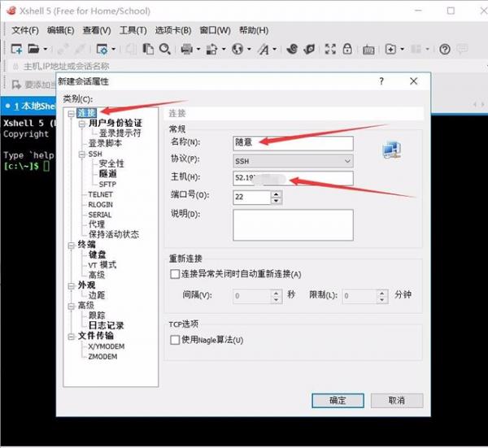Select 键盘 in category tree

pos(97,254)
